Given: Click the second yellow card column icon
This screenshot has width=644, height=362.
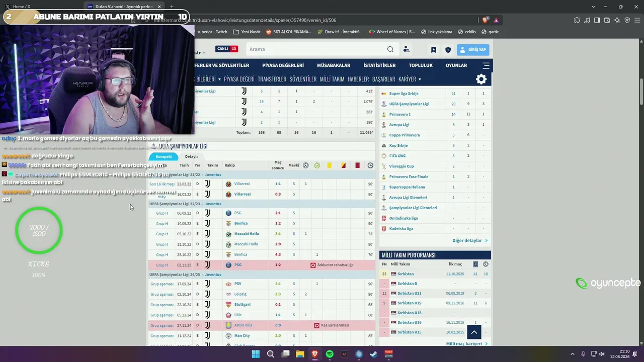Looking at the screenshot, I should [343, 165].
